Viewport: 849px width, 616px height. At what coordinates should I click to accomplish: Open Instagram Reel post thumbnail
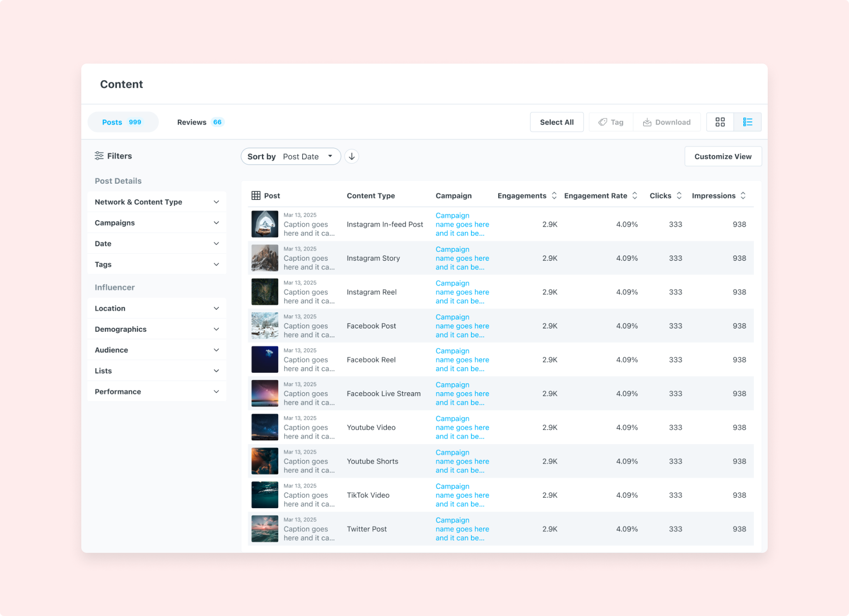[265, 292]
